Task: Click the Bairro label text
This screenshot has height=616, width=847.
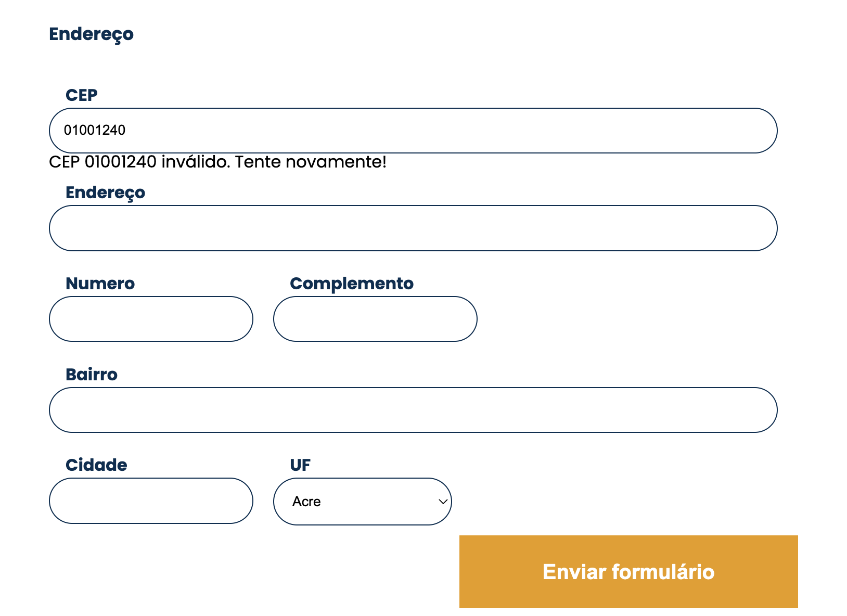Action: [x=92, y=374]
